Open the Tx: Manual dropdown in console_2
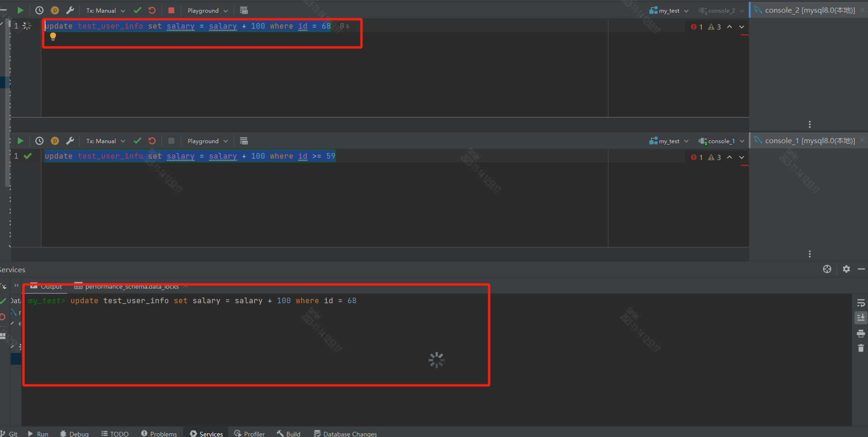 point(106,10)
